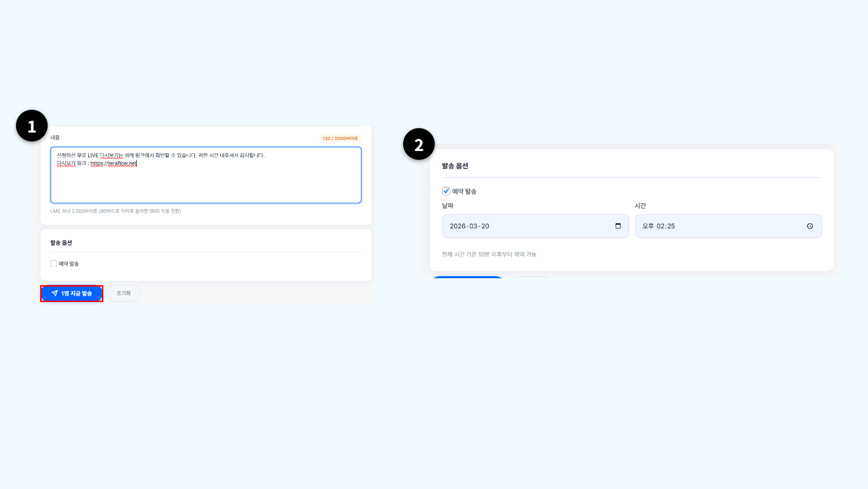Select the year 2026 in date field

coord(457,226)
